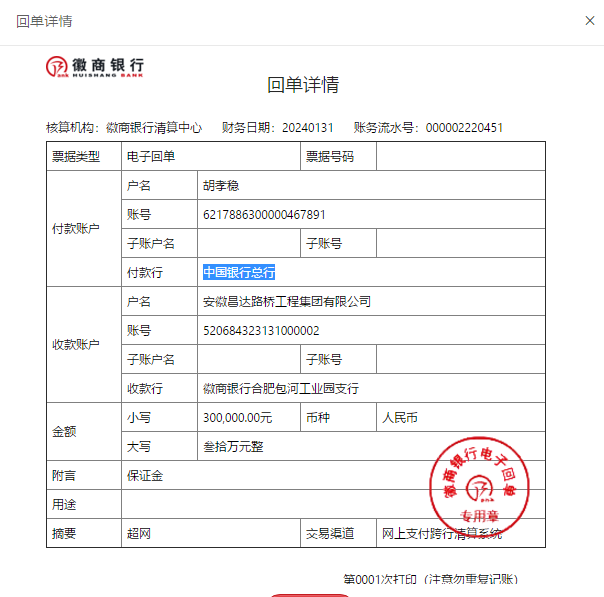Click the red button at dialog bottom
Viewport: 604px width, 597px height.
(x=311, y=594)
